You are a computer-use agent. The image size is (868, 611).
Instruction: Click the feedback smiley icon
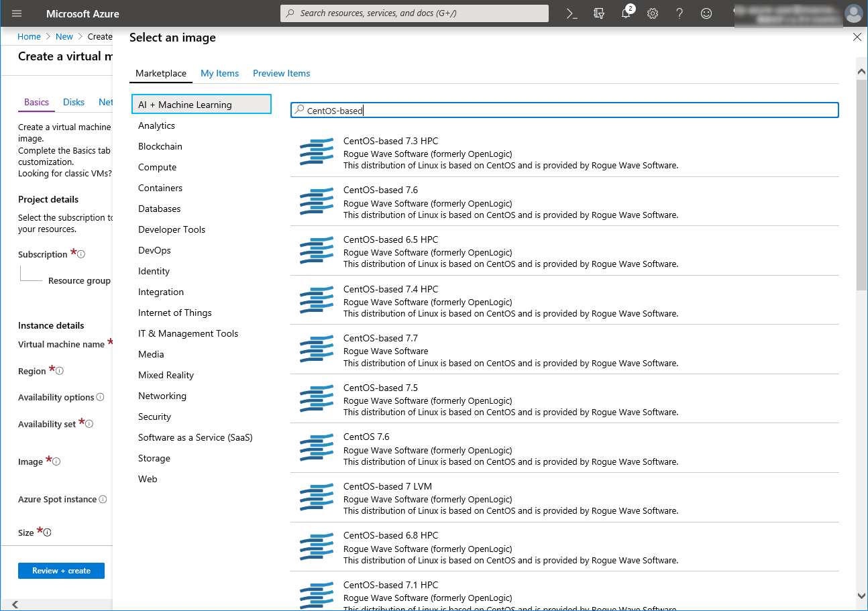[x=706, y=13]
